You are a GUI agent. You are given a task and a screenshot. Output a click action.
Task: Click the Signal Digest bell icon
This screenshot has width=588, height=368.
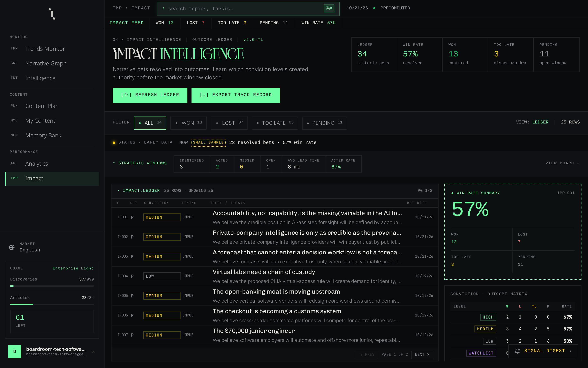pyautogui.click(x=517, y=351)
